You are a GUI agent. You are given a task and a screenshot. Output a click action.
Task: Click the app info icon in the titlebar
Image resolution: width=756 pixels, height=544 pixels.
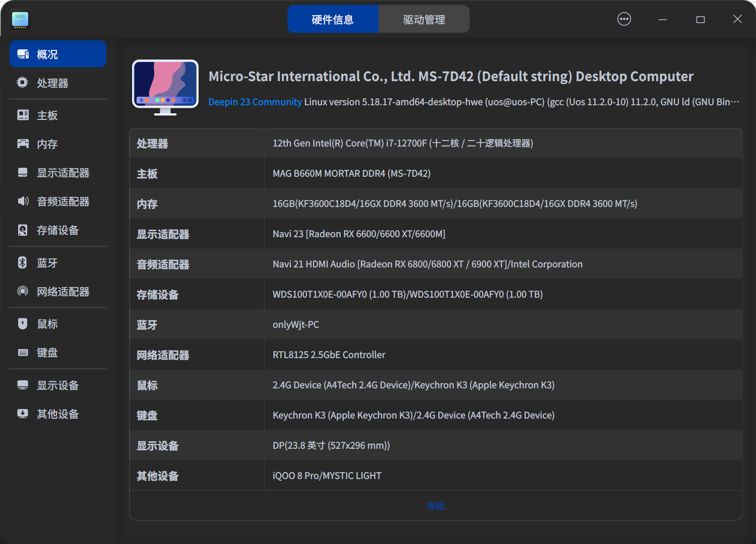(x=20, y=20)
